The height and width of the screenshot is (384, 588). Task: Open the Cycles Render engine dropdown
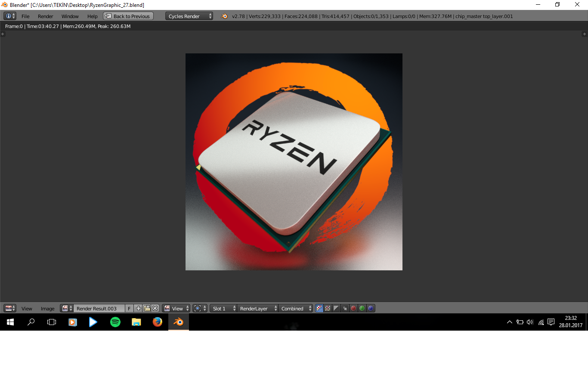[189, 16]
